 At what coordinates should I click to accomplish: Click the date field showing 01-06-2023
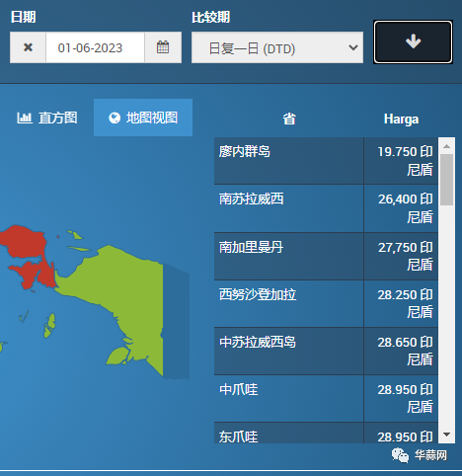tap(95, 47)
